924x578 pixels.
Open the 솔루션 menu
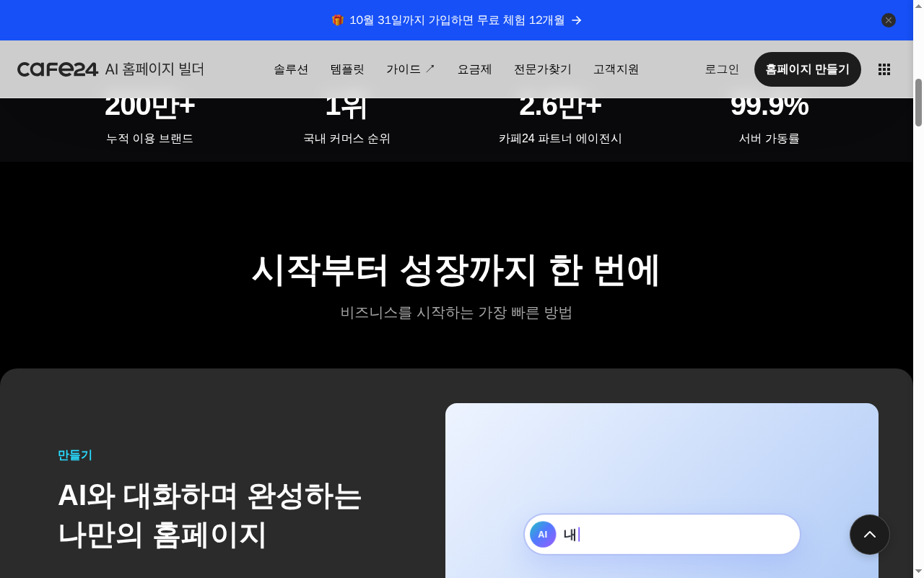[x=291, y=69]
